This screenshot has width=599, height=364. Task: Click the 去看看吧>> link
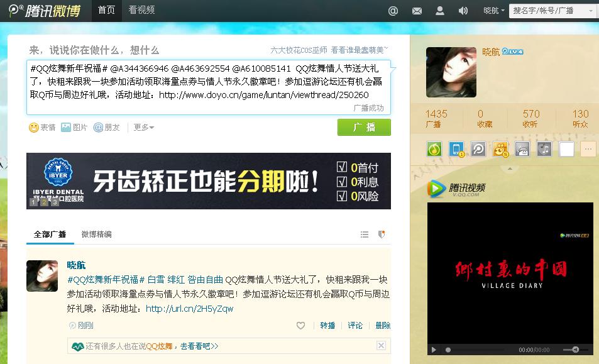(x=199, y=346)
